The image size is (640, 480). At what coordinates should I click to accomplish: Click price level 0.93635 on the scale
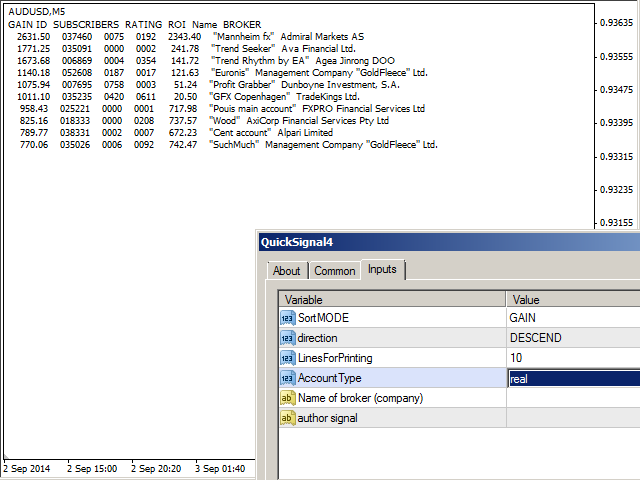point(616,23)
